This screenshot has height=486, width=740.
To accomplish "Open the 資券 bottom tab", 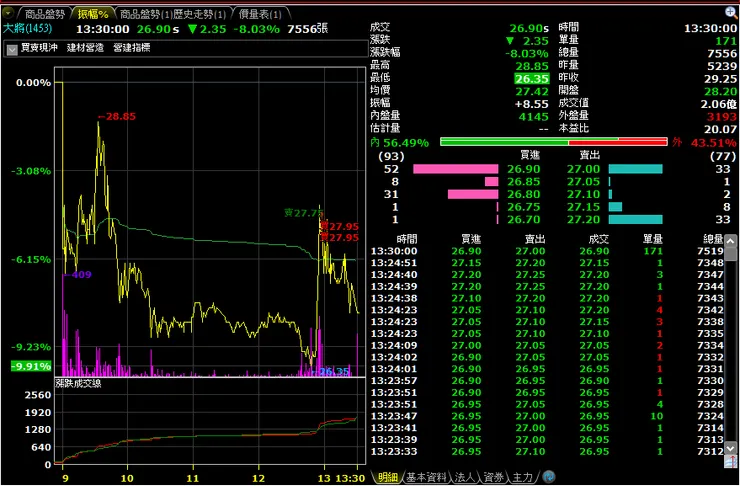I will tap(493, 477).
